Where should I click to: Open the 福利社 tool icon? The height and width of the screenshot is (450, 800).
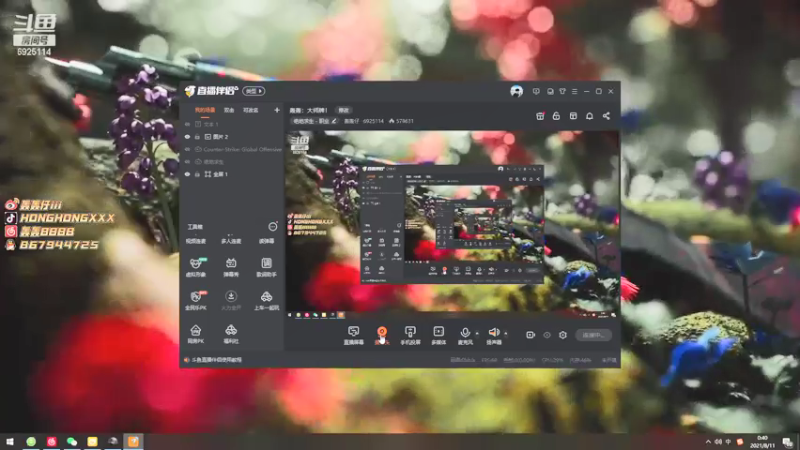tap(231, 334)
